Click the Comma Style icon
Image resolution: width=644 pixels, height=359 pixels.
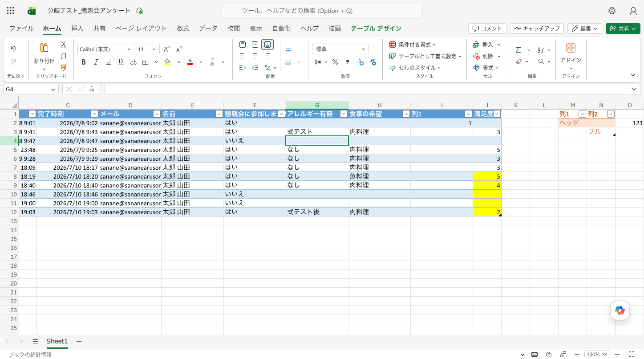click(348, 62)
